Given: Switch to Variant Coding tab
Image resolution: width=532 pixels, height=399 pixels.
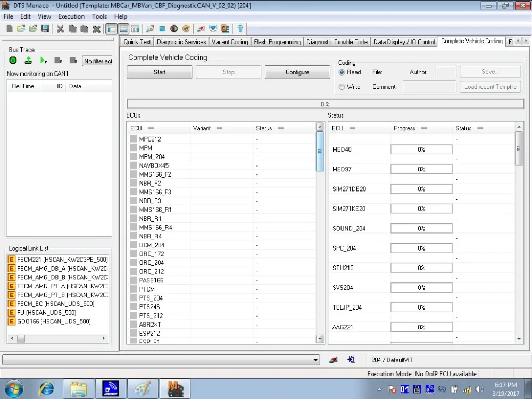Looking at the screenshot, I should tap(230, 41).
